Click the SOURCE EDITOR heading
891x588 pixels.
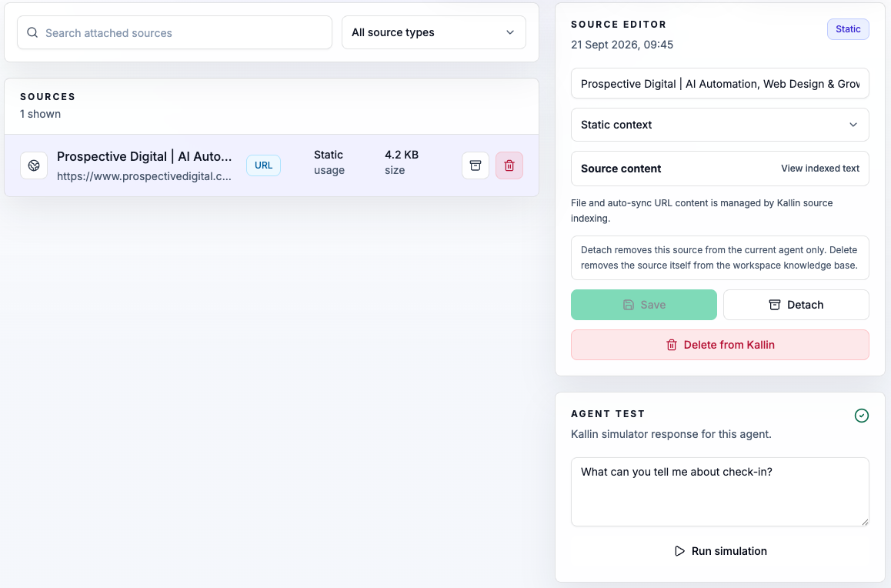pos(619,25)
